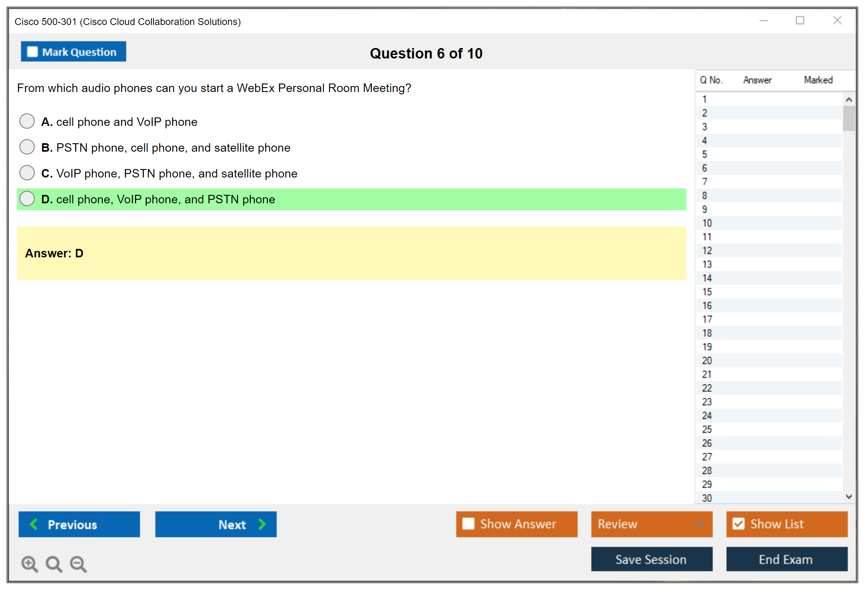
Task: Uncheck the Show List checkbox
Action: click(738, 524)
